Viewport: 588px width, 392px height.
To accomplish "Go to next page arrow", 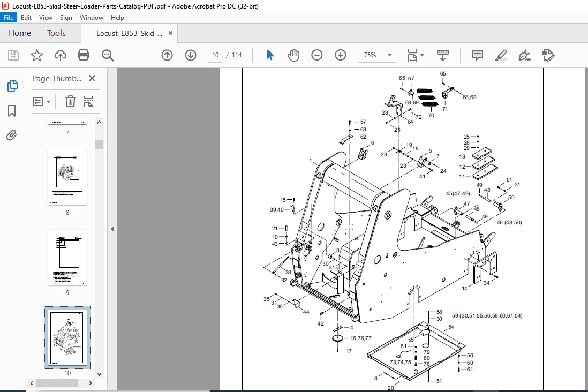I will tap(191, 55).
